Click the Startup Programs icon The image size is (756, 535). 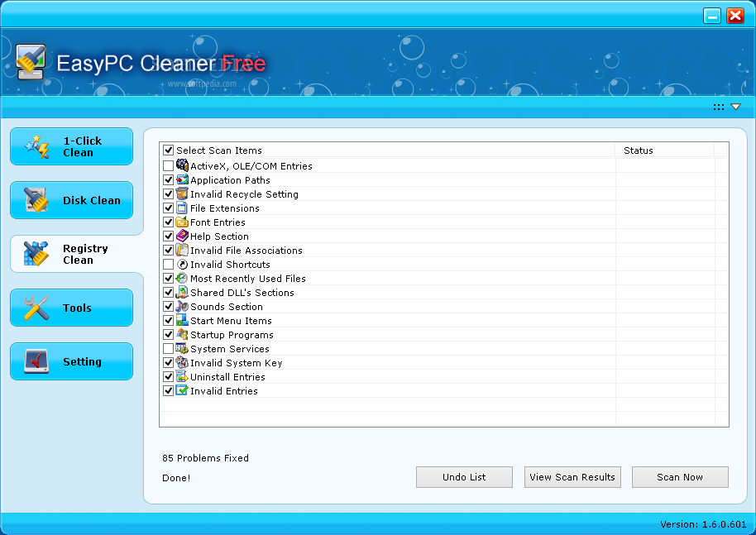click(182, 334)
